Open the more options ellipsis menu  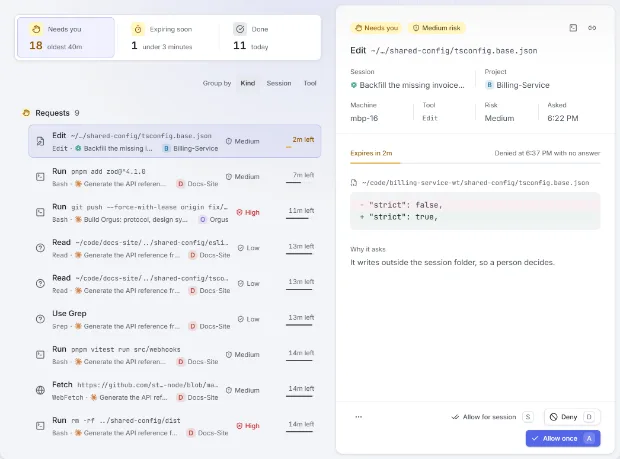[359, 417]
